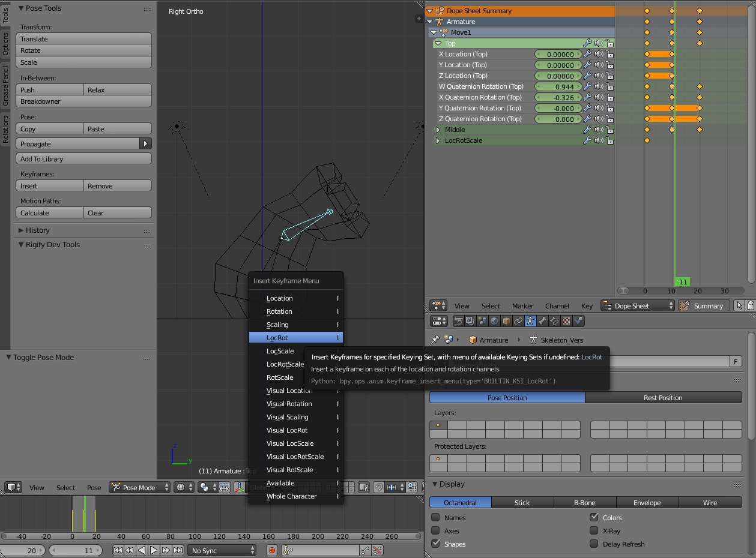Open the Marker menu in Dope Sheet

522,305
